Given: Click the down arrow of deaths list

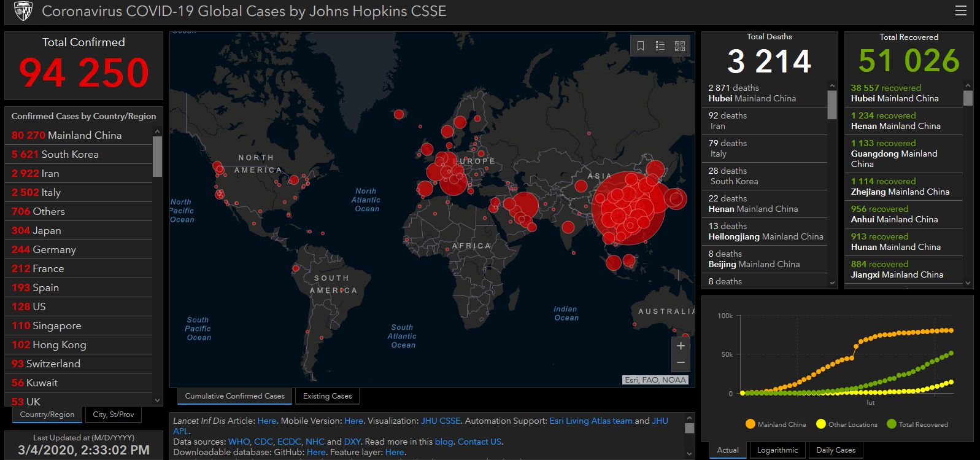Looking at the screenshot, I should [832, 283].
